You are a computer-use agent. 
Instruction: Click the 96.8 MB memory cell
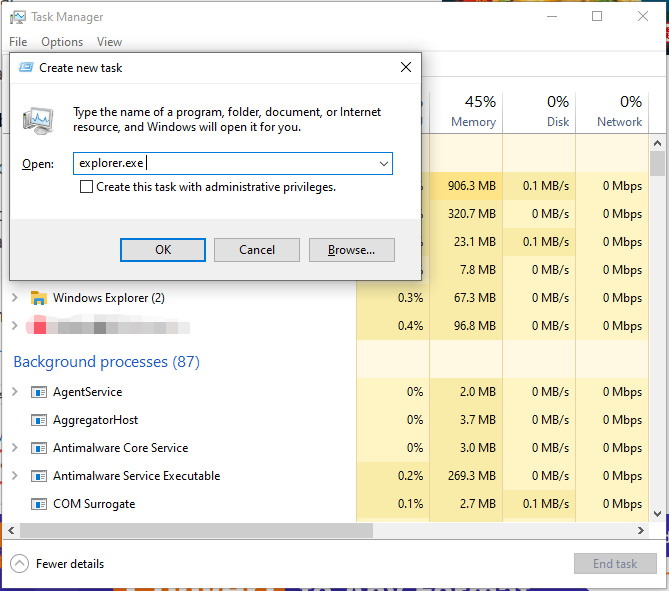tap(466, 326)
